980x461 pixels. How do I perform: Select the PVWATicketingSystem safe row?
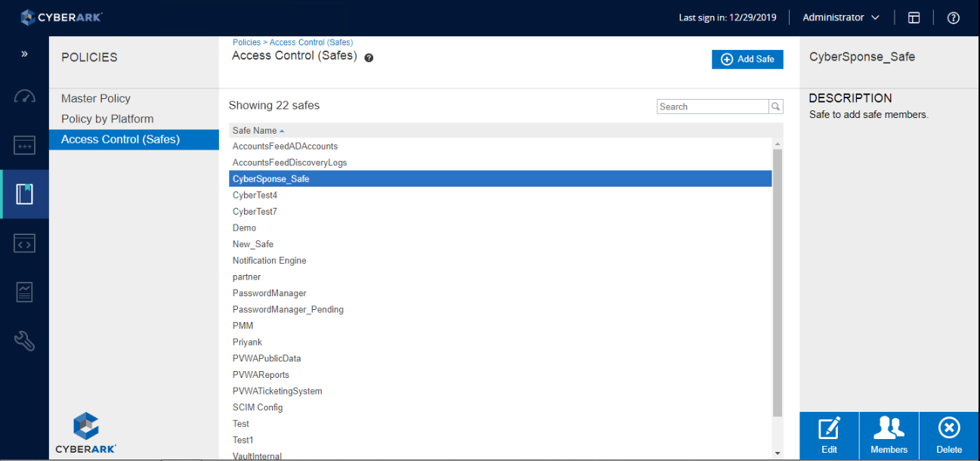tap(500, 391)
